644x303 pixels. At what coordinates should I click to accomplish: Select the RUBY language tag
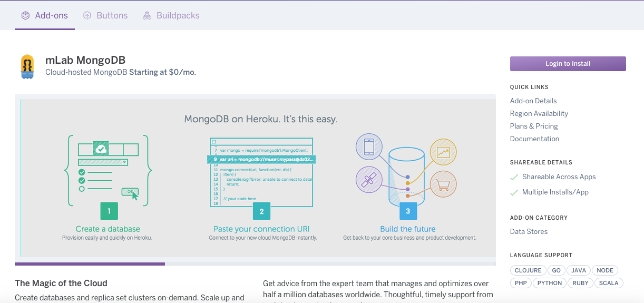click(580, 283)
